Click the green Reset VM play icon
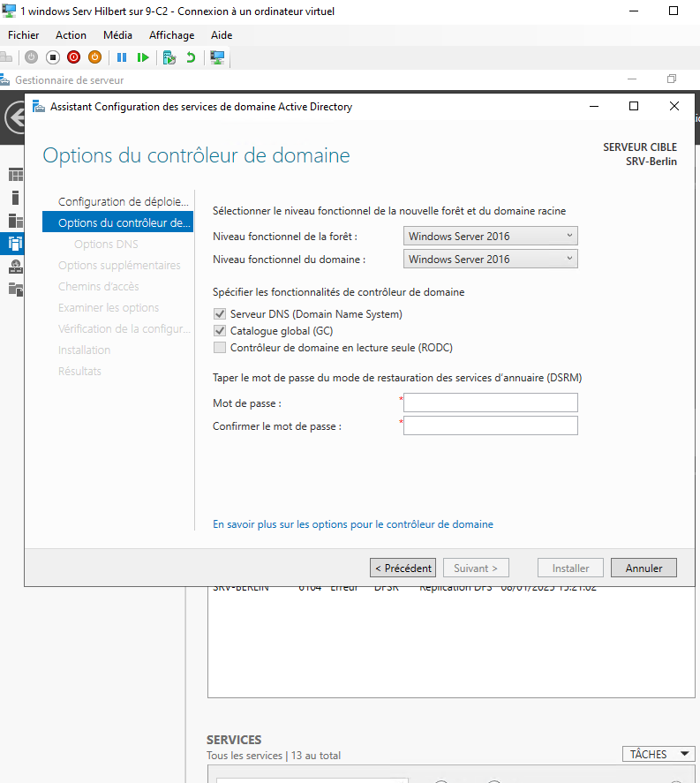700x783 pixels. point(142,57)
